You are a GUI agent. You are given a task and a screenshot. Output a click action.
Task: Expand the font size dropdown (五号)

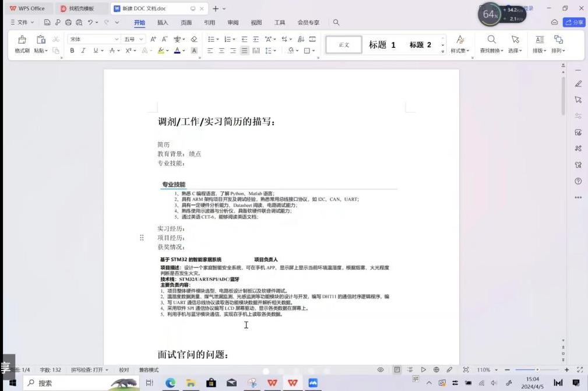point(132,39)
